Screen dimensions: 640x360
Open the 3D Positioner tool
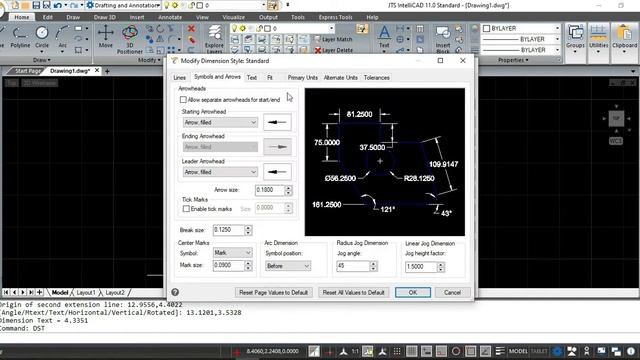point(130,39)
